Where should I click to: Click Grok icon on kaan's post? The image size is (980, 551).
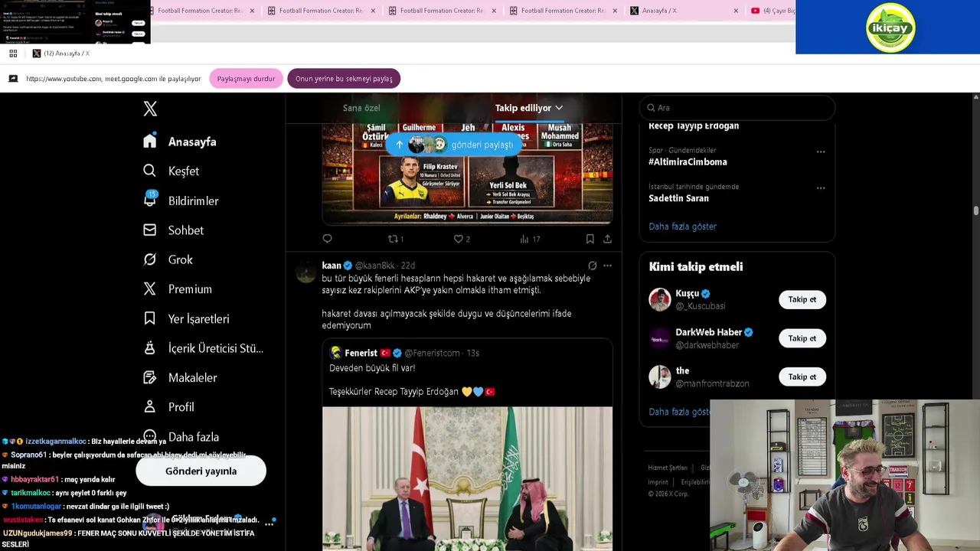click(x=592, y=266)
